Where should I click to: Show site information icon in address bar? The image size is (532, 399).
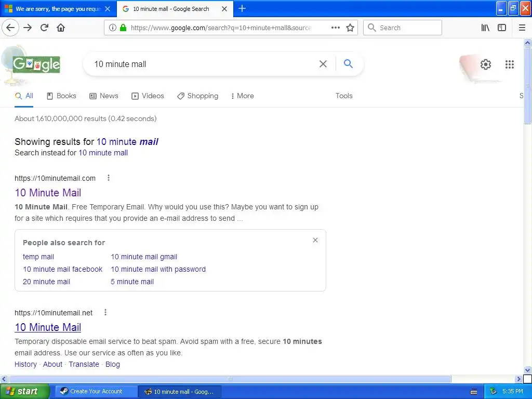pos(113,28)
